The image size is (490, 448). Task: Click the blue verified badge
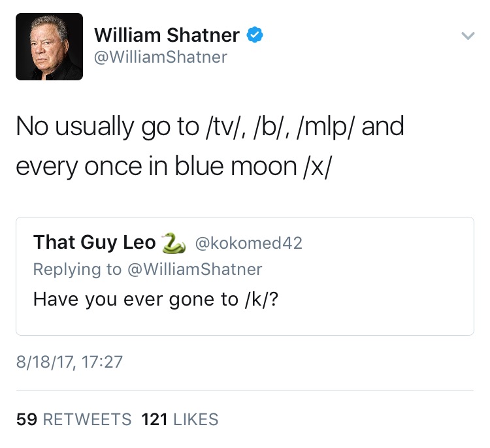(x=255, y=35)
